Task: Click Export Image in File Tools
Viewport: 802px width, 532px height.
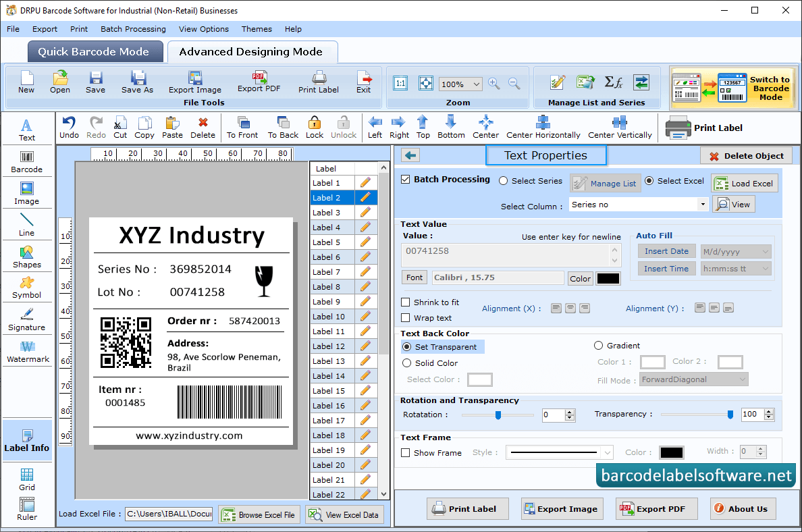Action: tap(195, 82)
